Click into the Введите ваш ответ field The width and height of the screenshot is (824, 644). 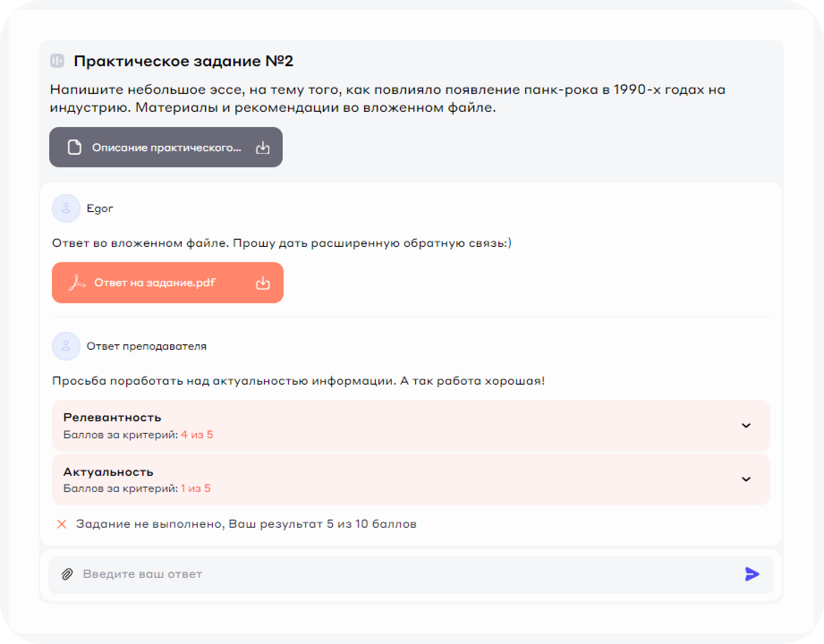pyautogui.click(x=403, y=574)
